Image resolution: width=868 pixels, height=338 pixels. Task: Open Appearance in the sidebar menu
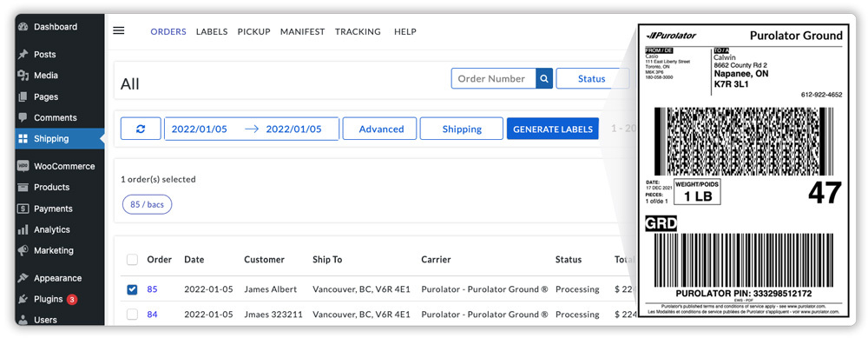(x=57, y=278)
